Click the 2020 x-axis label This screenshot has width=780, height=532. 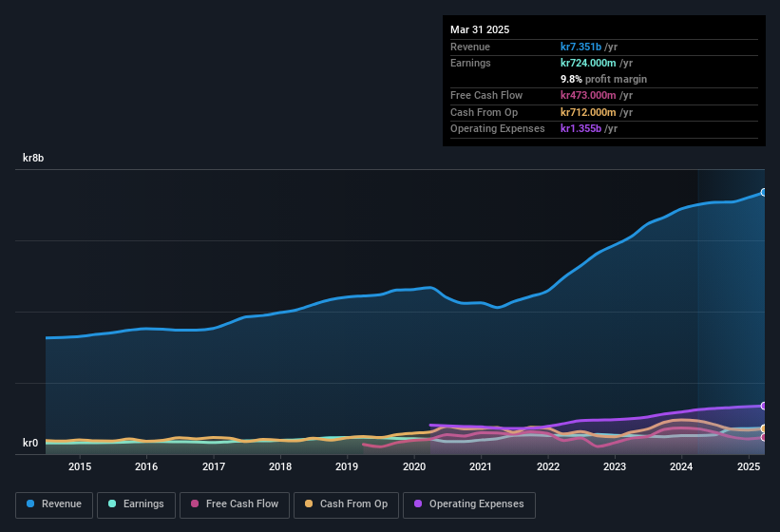point(414,466)
